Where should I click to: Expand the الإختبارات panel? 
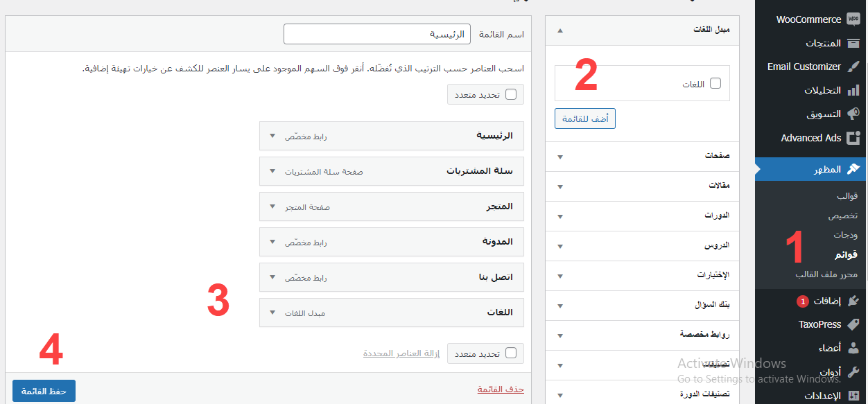[643, 276]
